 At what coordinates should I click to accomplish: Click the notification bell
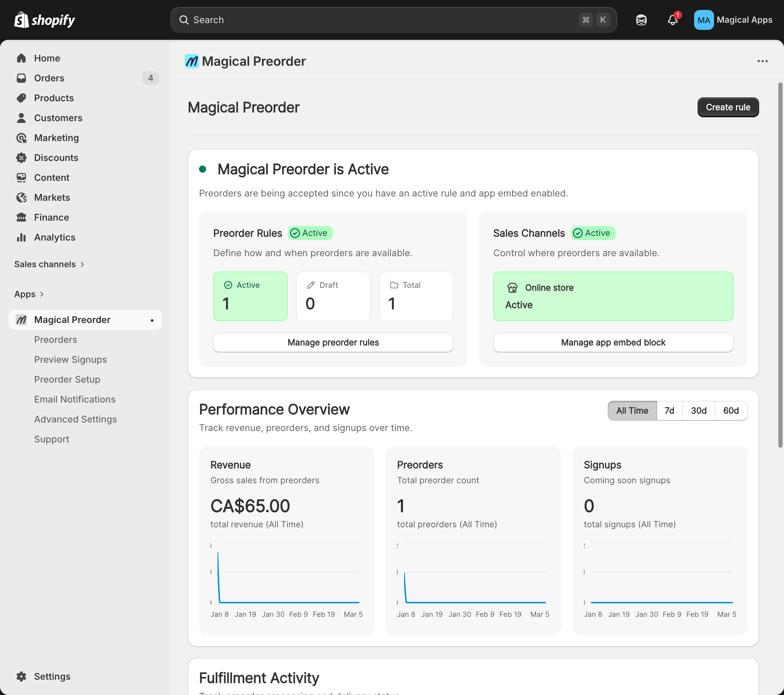click(672, 20)
